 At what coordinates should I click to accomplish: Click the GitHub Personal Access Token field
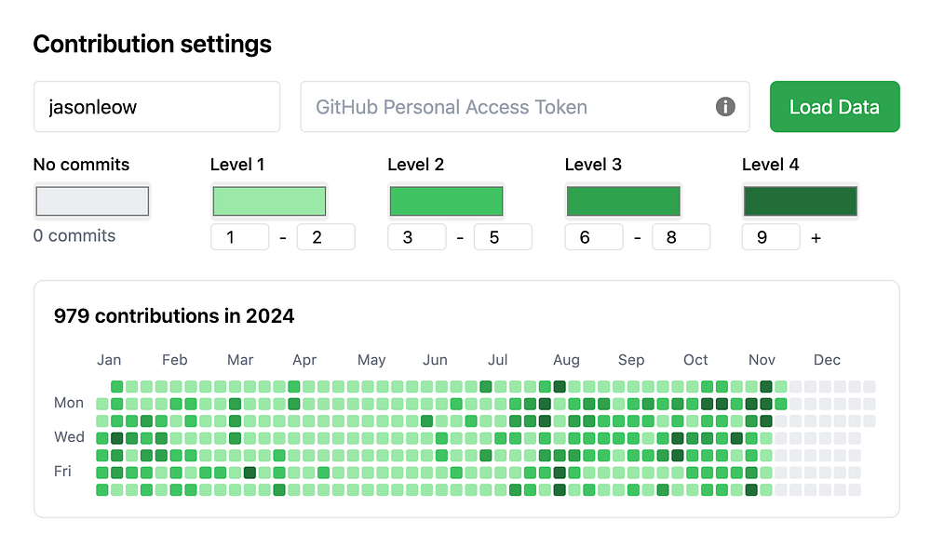coord(507,107)
